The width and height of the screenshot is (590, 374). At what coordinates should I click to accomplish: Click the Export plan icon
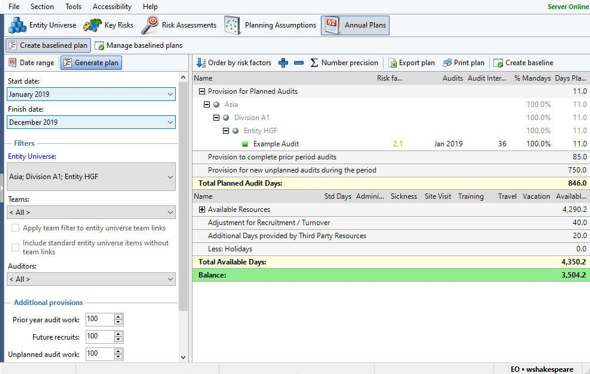[x=392, y=63]
